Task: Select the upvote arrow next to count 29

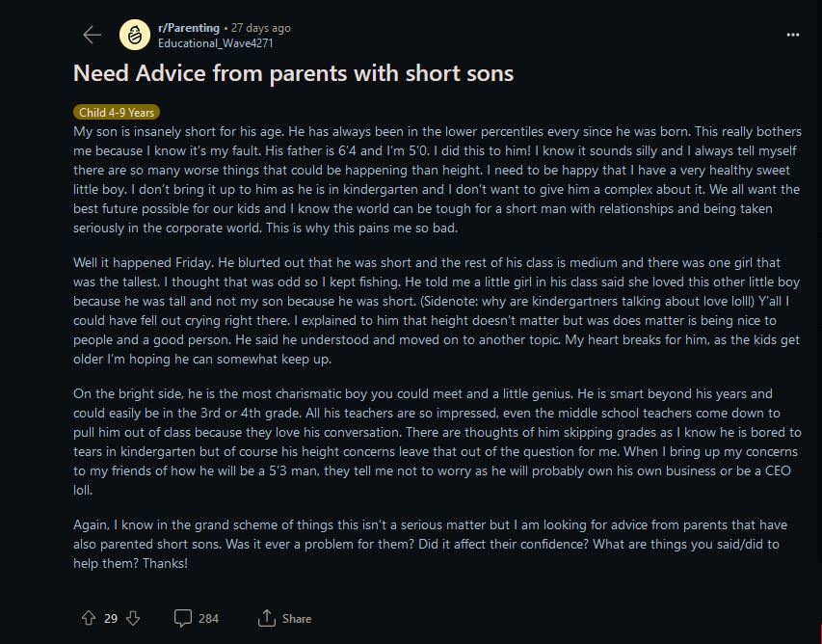Action: (90, 618)
